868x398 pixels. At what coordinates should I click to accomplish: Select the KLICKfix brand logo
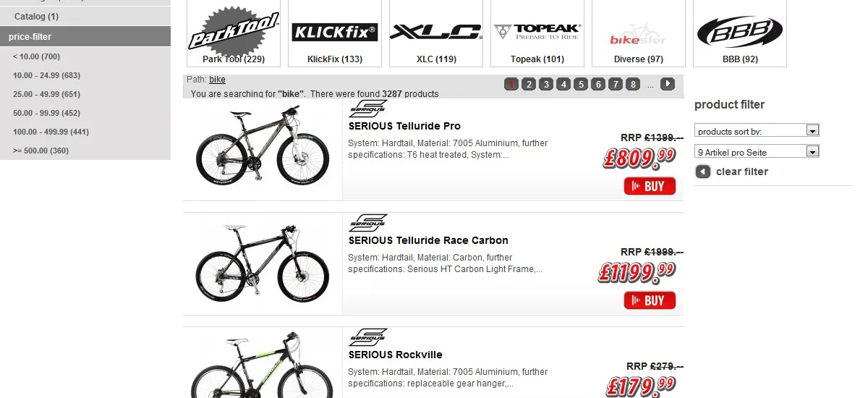pos(335,32)
